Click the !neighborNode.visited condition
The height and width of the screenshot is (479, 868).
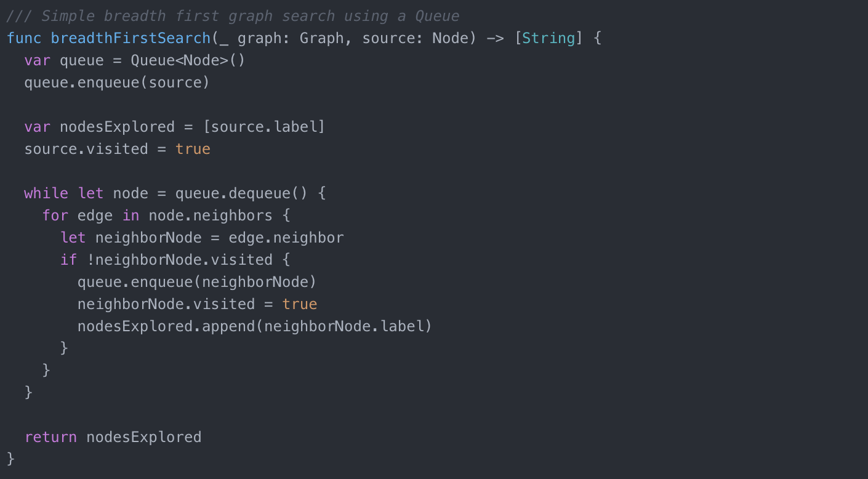coord(179,260)
